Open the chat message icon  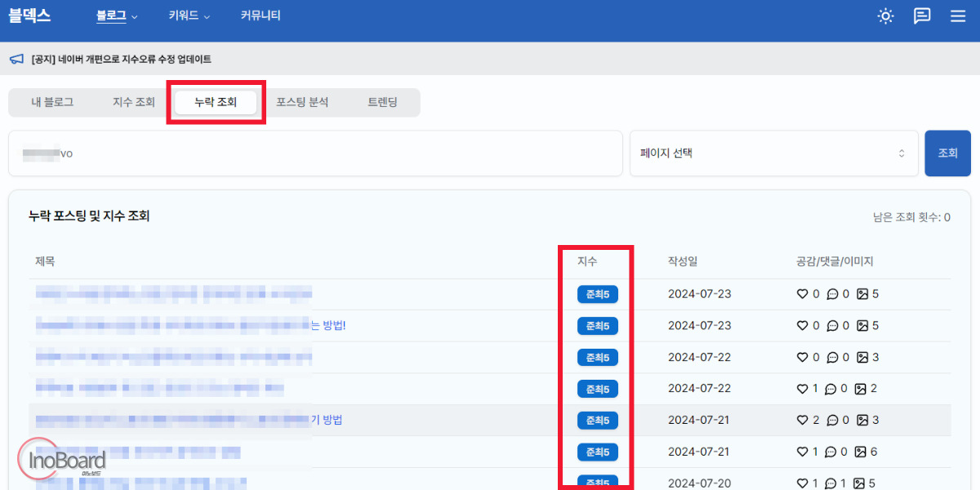click(x=922, y=16)
